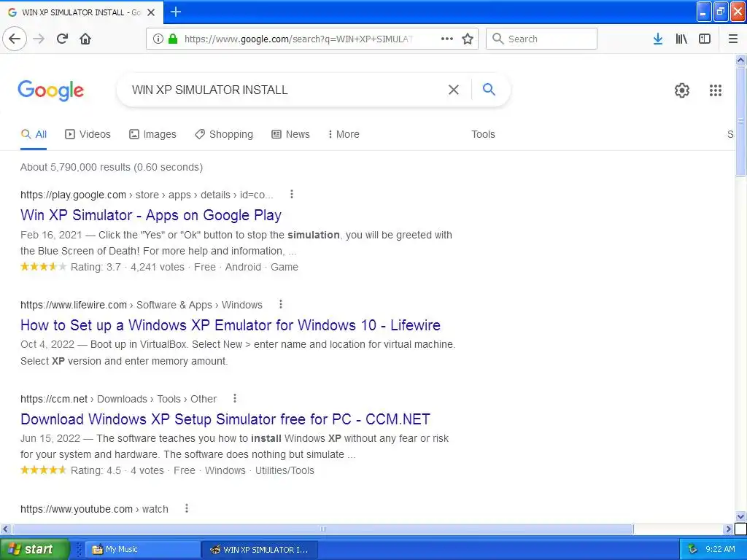747x560 pixels.
Task: Open the Google apps grid icon
Action: 716,90
